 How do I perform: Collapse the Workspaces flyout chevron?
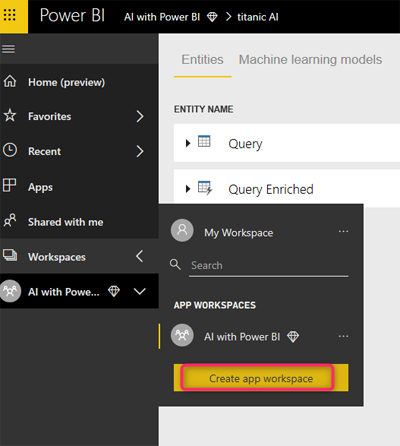tap(140, 256)
